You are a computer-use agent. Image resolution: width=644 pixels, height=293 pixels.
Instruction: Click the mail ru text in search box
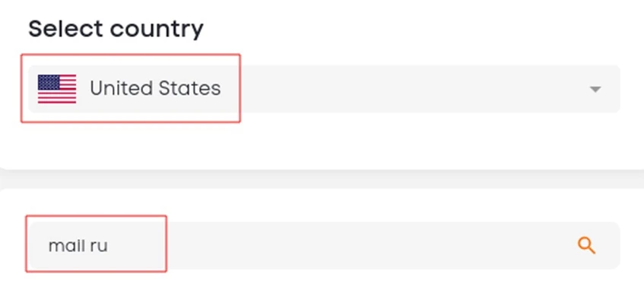point(78,246)
